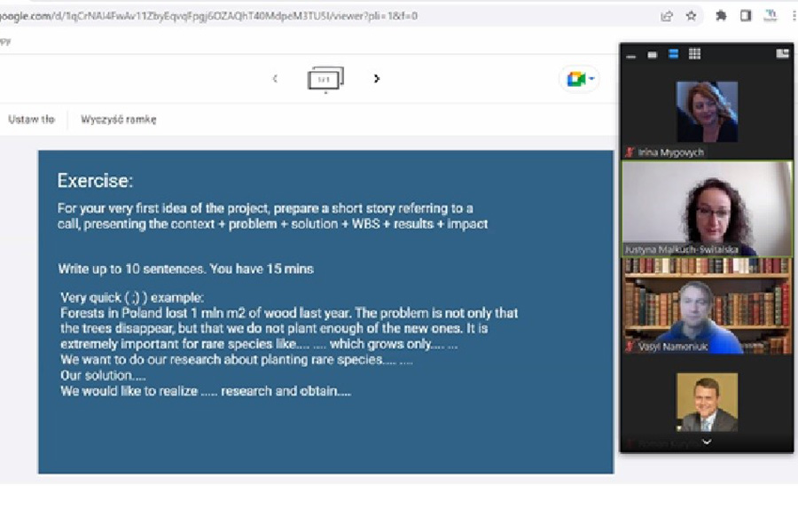Select Justyna Malkuch-Switalska video tile
Screen dimensions: 798x532
[x=708, y=208]
